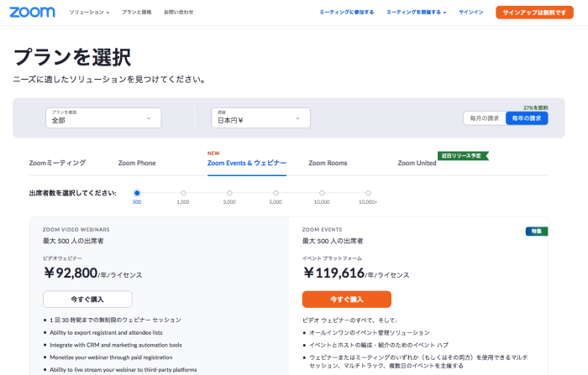Open the 通貨 currency dropdown
The width and height of the screenshot is (588, 375).
[262, 118]
